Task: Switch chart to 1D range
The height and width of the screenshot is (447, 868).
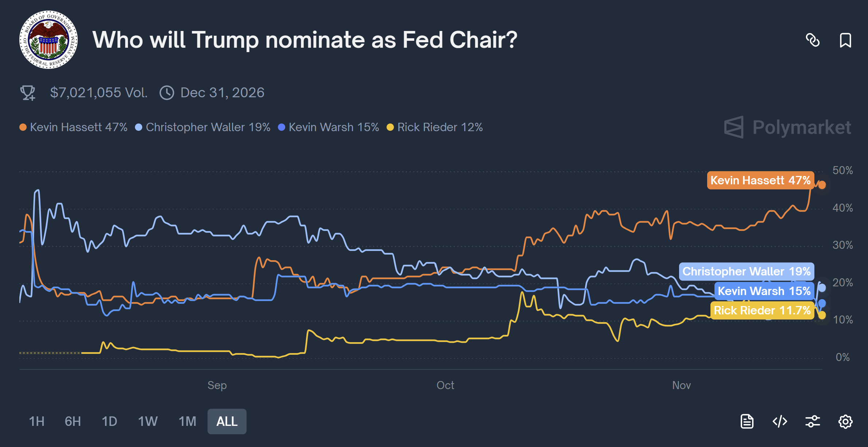Action: coord(109,421)
